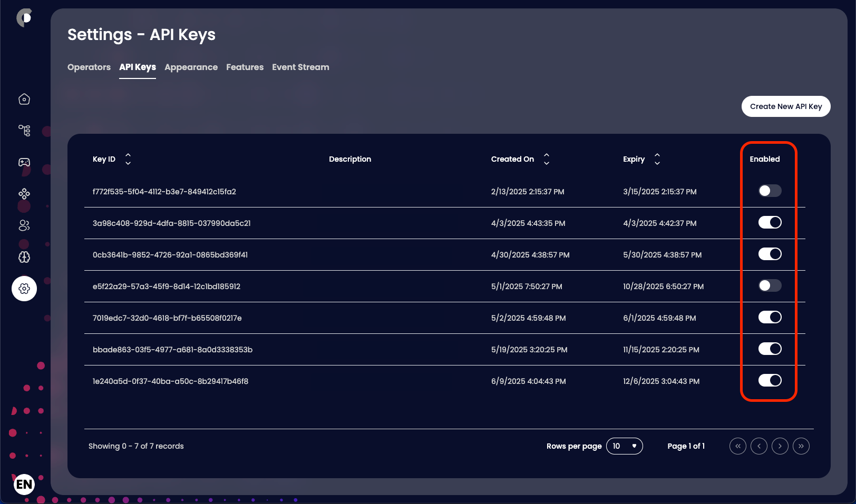Select the Operators tab link

pos(89,67)
